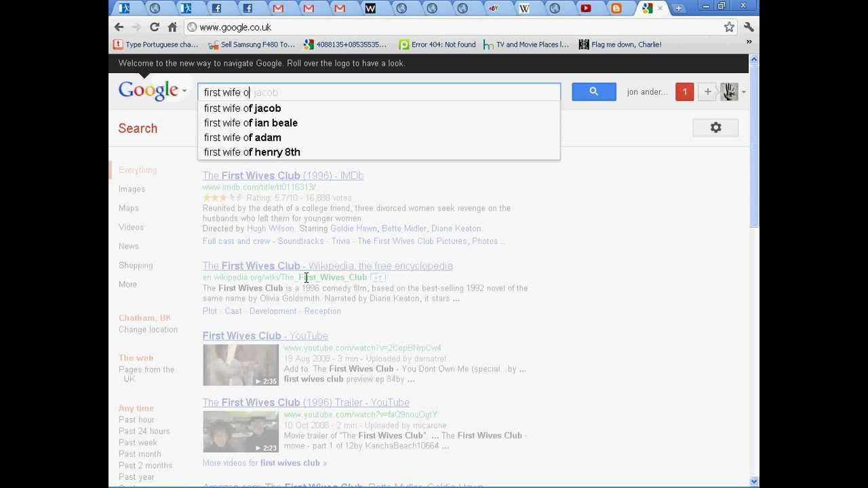Open The First Wives Club IMDb result
Viewport: 868px width, 488px height.
tap(283, 176)
